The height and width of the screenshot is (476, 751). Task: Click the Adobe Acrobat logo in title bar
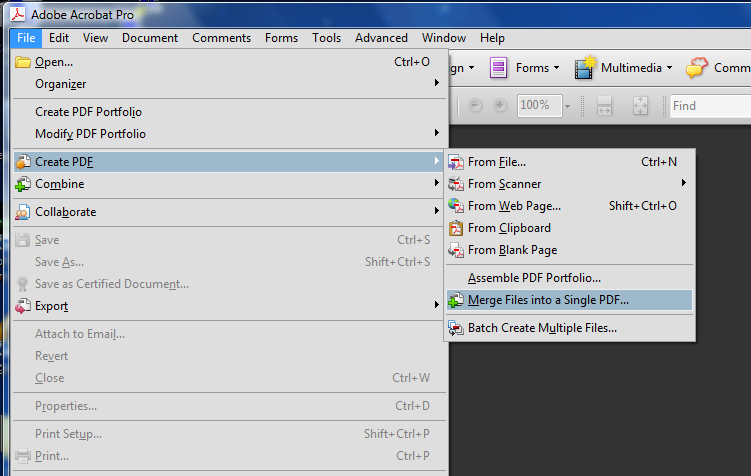click(x=18, y=14)
